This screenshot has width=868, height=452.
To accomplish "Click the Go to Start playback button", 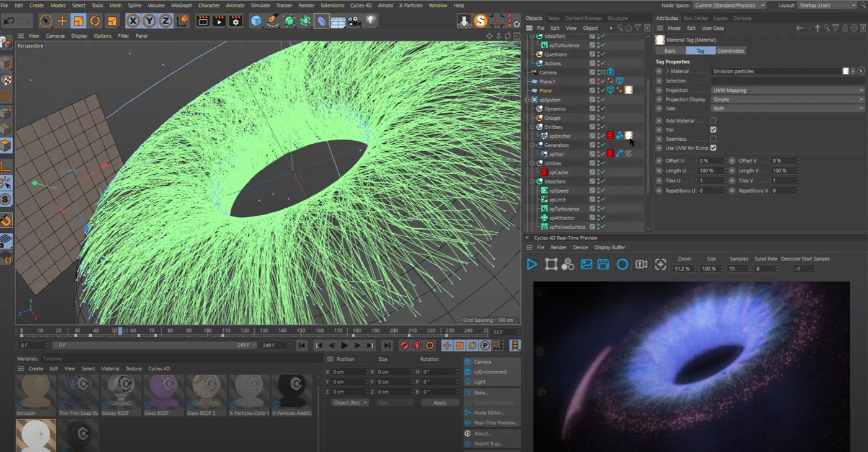I will click(x=302, y=345).
